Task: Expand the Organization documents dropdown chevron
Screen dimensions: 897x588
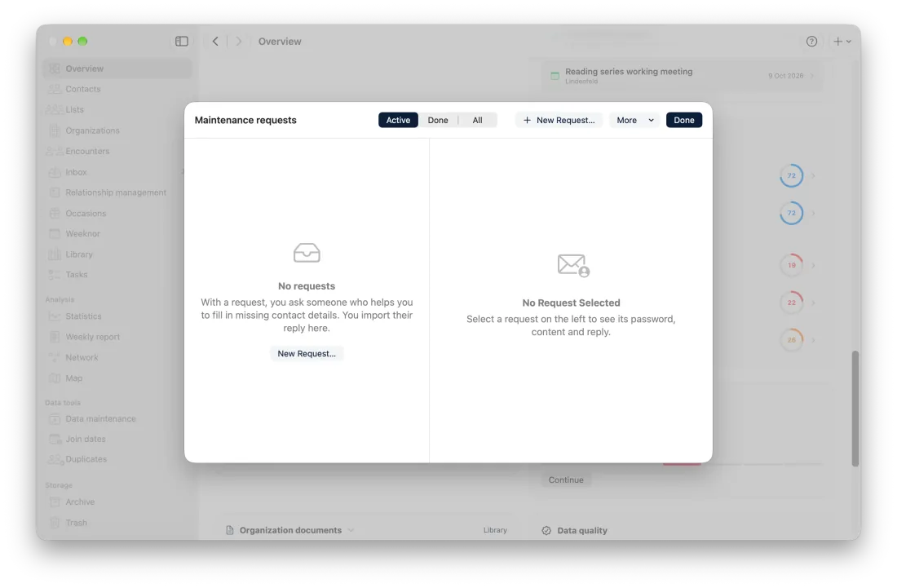Action: click(351, 530)
